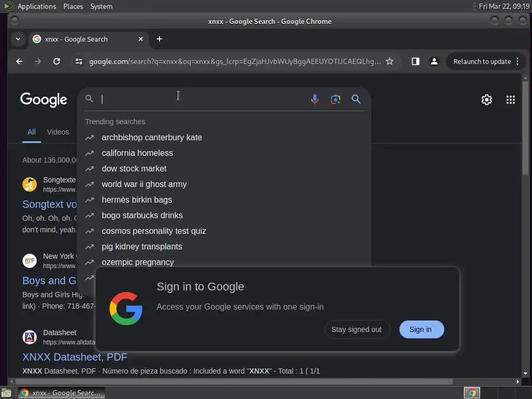Click the Songtexte result favicon
This screenshot has width=532, height=399.
coord(30,184)
